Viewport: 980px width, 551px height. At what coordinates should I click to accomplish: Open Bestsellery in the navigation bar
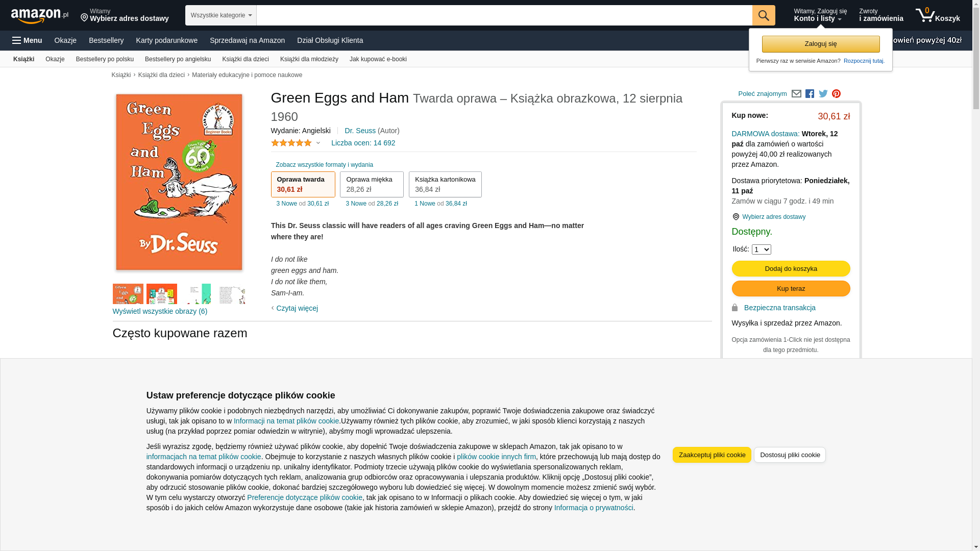coord(106,40)
